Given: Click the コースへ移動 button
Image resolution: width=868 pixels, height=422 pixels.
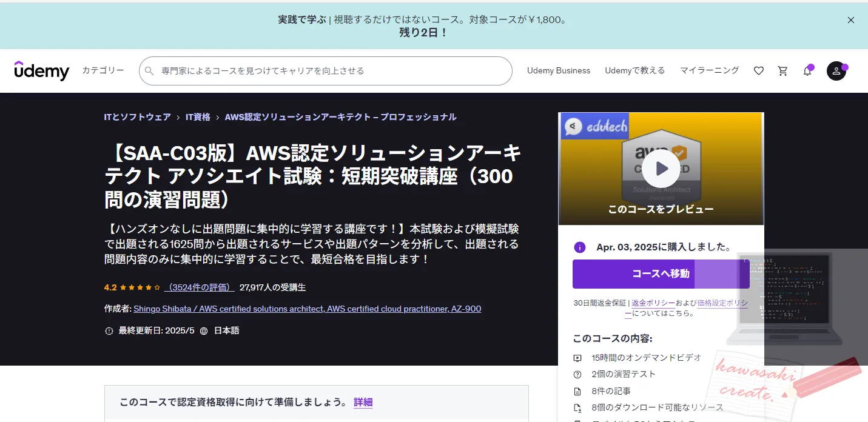Looking at the screenshot, I should (x=661, y=274).
